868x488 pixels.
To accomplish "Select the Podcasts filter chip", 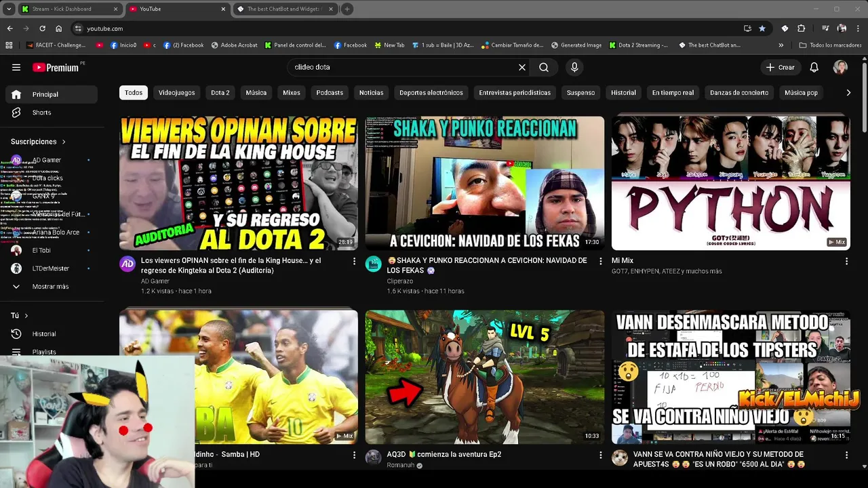I will 330,92.
